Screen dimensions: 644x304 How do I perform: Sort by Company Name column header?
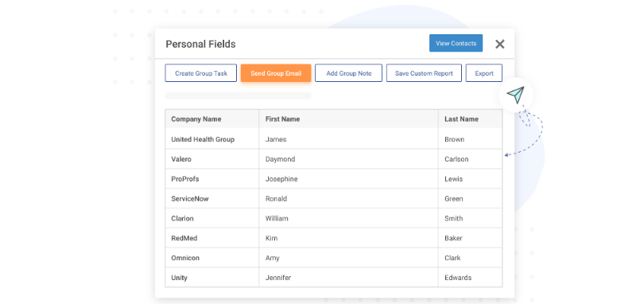click(196, 119)
